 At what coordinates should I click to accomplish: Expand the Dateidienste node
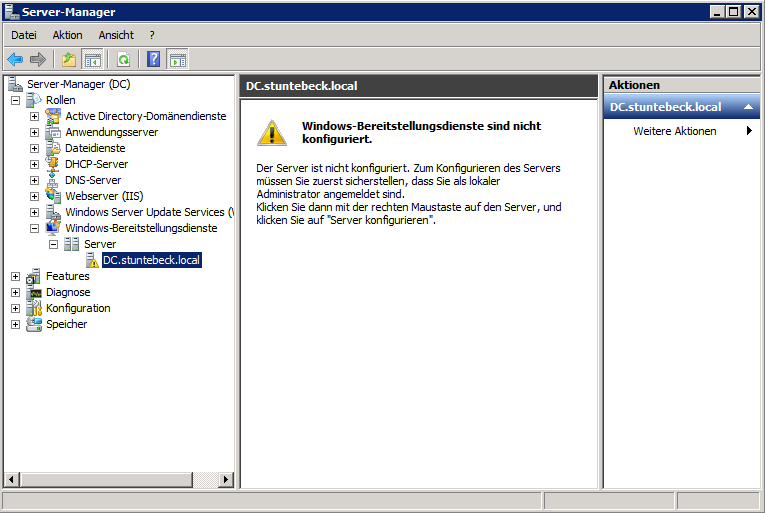[x=34, y=148]
